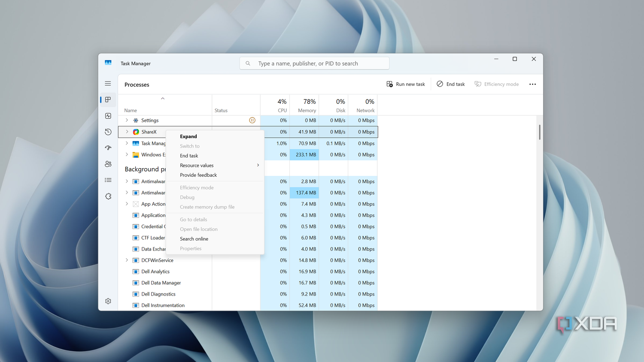Open the Startup apps sidebar icon
Viewport: 644px width, 362px height.
pyautogui.click(x=108, y=148)
